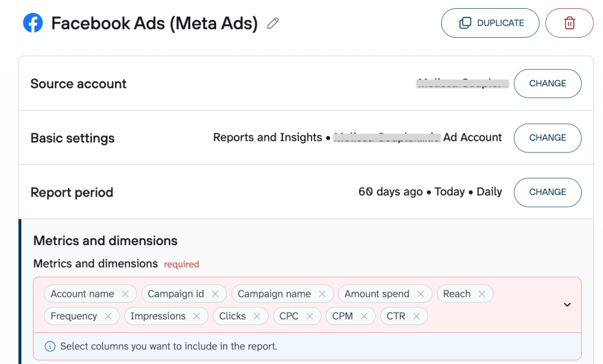
Task: Click the Basic settings row label
Action: [72, 138]
